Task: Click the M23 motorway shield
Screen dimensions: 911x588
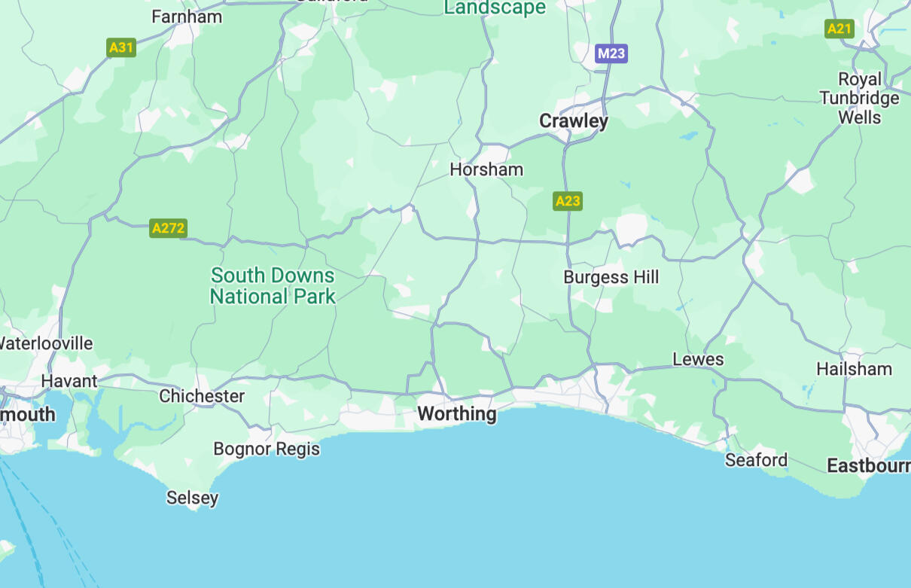Action: pos(611,53)
